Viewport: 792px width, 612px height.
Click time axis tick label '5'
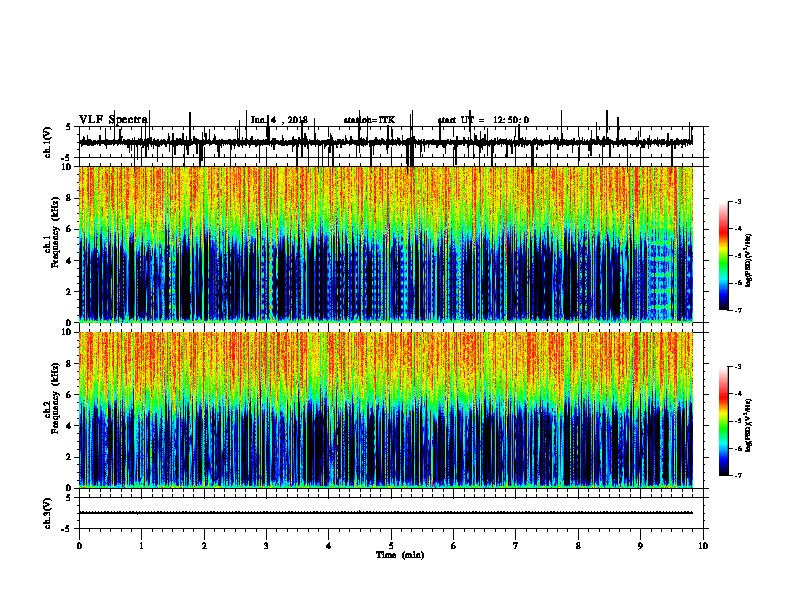[391, 546]
